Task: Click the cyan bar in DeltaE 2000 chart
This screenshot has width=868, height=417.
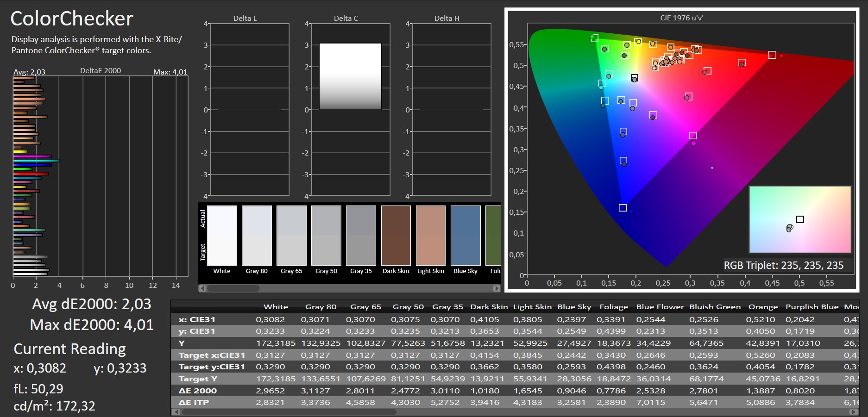Action: tap(37, 161)
